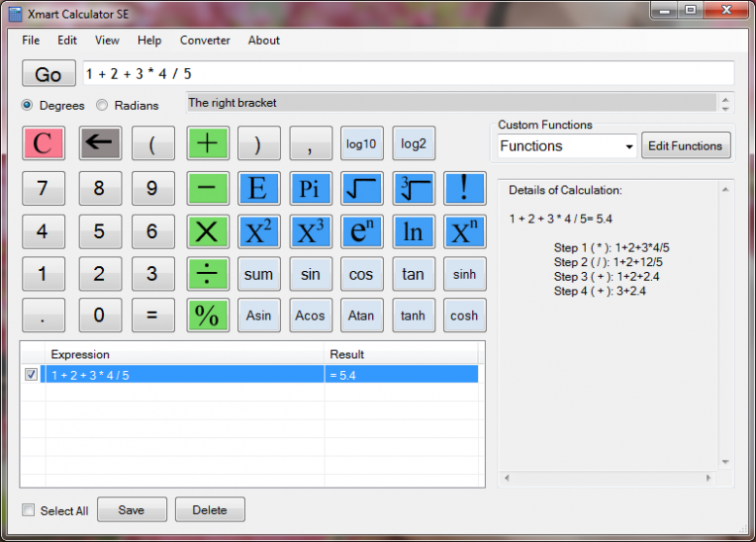The width and height of the screenshot is (756, 542).
Task: Insert the tan function
Action: (414, 274)
